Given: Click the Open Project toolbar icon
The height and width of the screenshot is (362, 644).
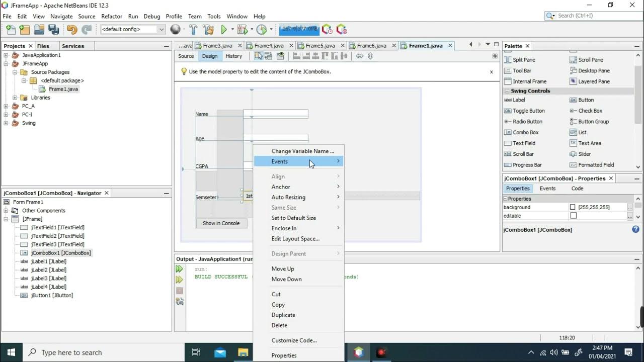Looking at the screenshot, I should [39, 29].
